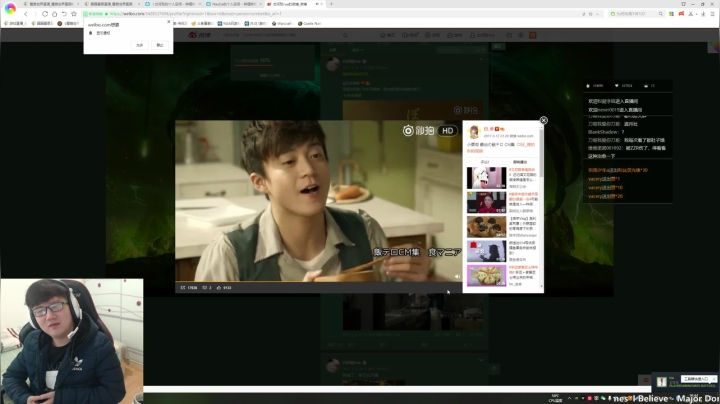Open the Castle bookmark

click(x=309, y=23)
